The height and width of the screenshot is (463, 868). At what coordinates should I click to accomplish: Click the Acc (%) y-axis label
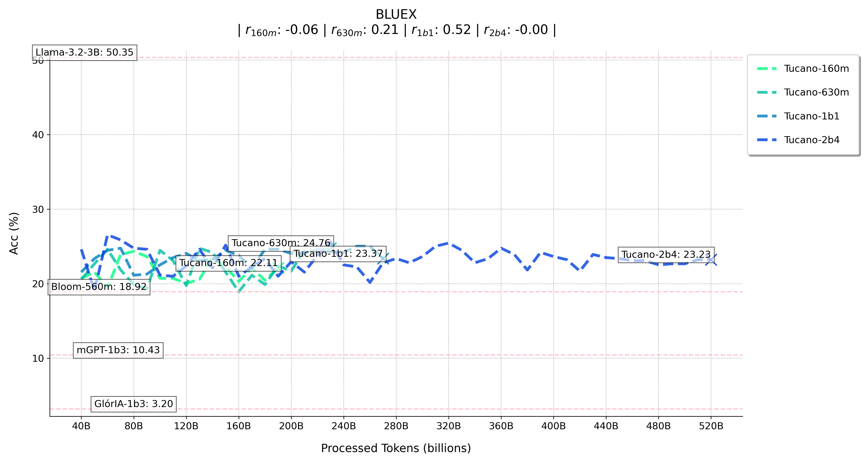tap(14, 233)
